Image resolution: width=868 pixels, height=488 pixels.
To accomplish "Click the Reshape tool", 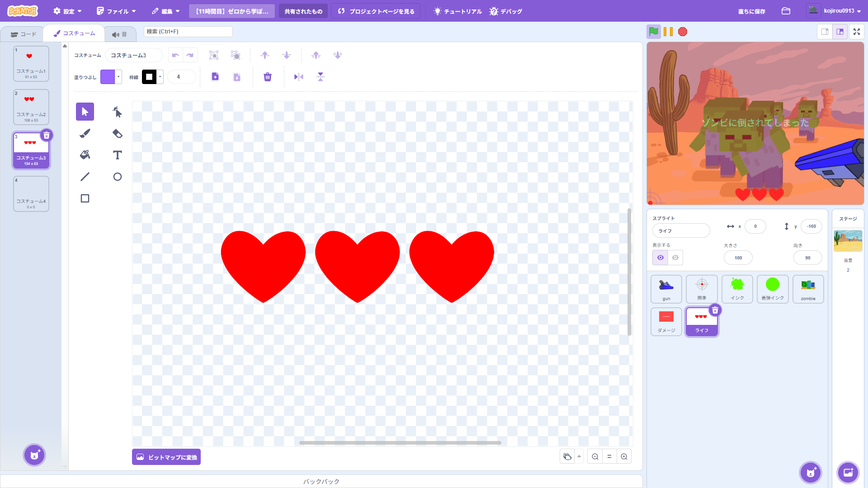I will click(x=117, y=112).
